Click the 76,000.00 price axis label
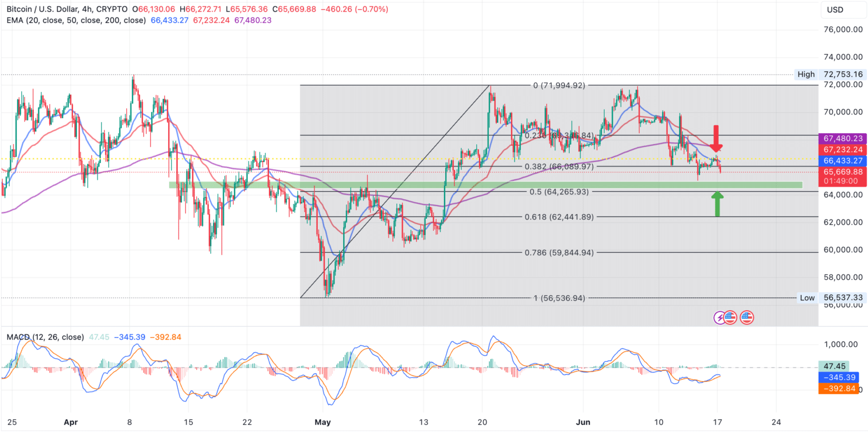 tap(843, 30)
